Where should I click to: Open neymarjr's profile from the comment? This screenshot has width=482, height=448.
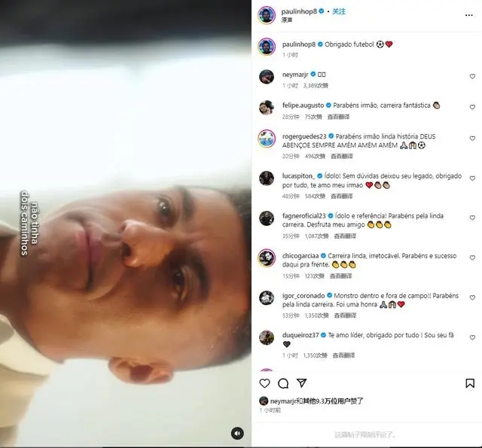click(295, 75)
